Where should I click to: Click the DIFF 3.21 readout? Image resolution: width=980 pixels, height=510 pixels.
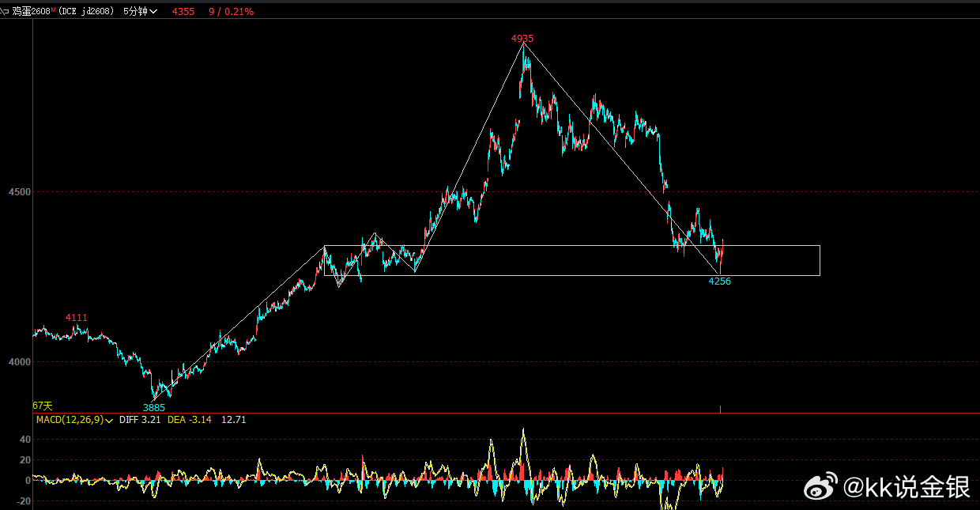point(140,420)
